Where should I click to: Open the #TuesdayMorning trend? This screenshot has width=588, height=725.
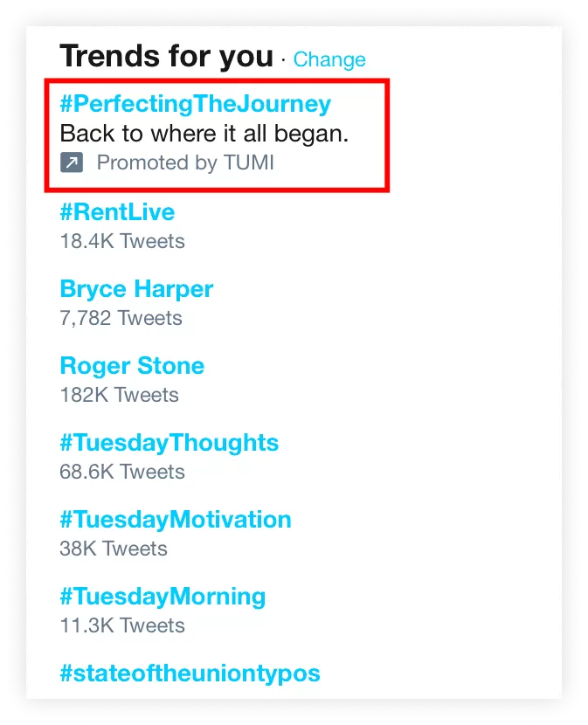163,597
